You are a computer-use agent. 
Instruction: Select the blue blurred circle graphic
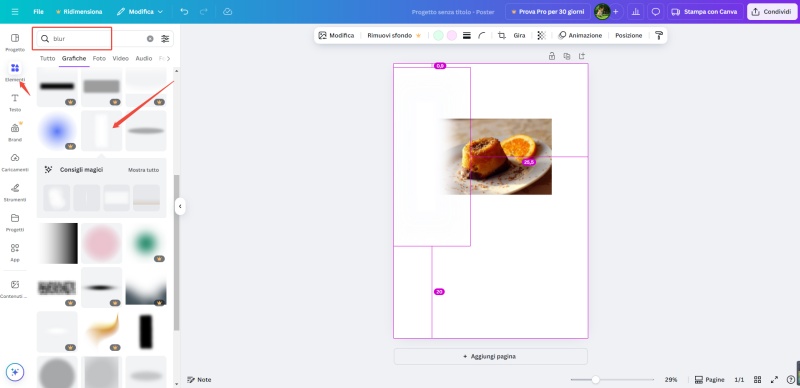pos(57,131)
